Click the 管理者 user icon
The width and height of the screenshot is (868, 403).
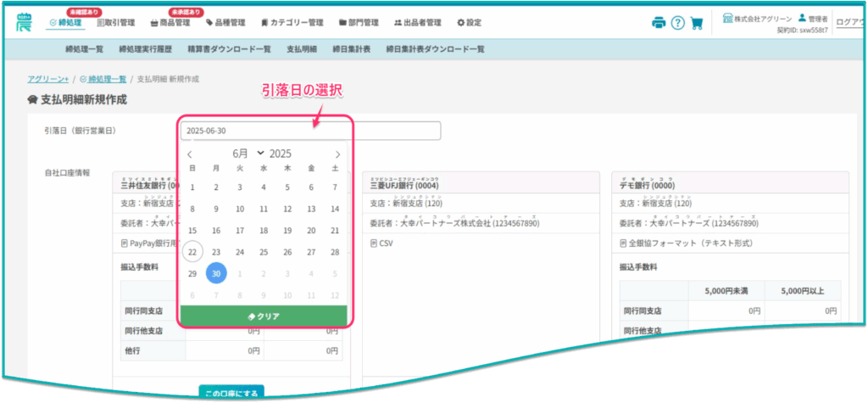pos(802,18)
